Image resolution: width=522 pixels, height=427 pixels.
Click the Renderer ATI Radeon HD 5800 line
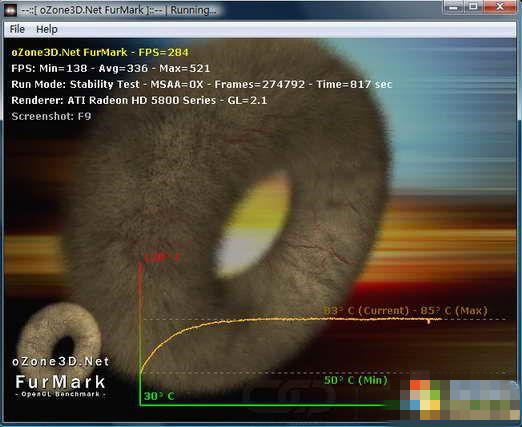139,100
